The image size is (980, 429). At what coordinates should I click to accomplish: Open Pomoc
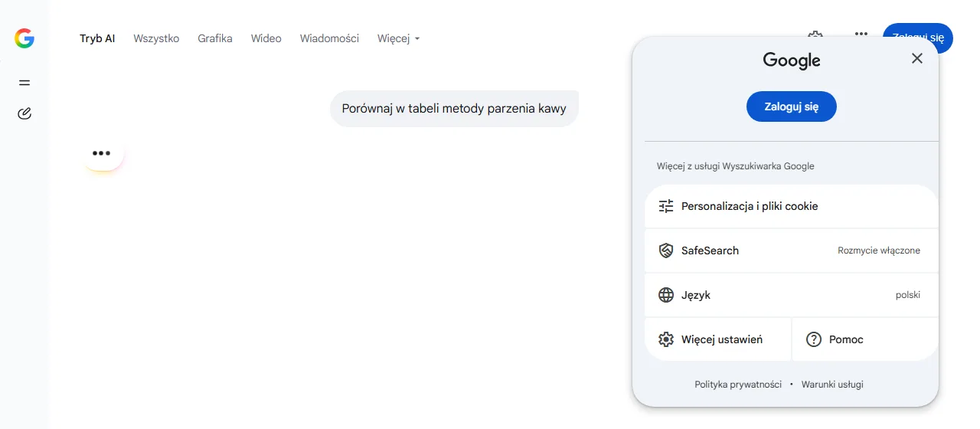click(865, 339)
